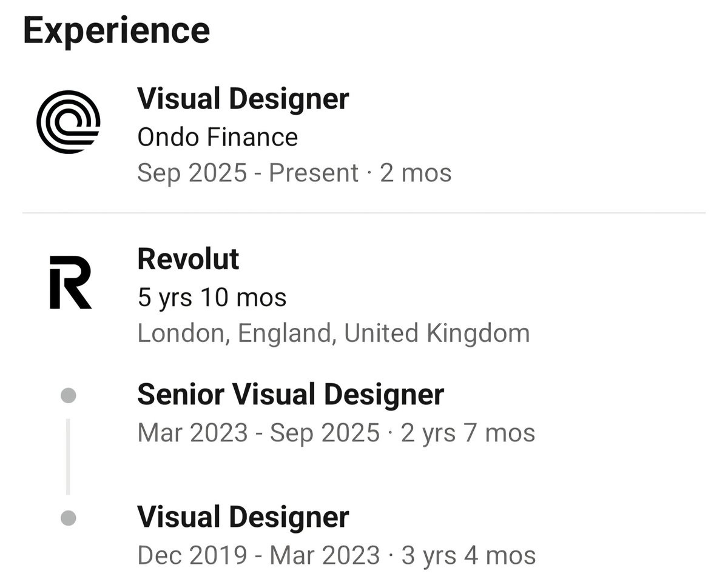Click the 2 mos duration label

416,173
